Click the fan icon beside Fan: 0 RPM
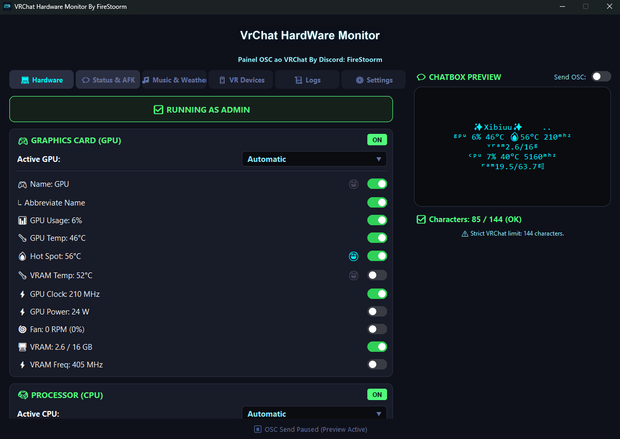This screenshot has width=620, height=439. pos(23,329)
